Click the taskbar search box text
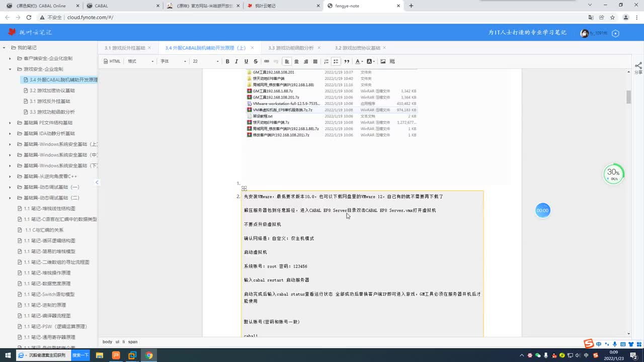This screenshot has height=362, width=644. (47, 355)
